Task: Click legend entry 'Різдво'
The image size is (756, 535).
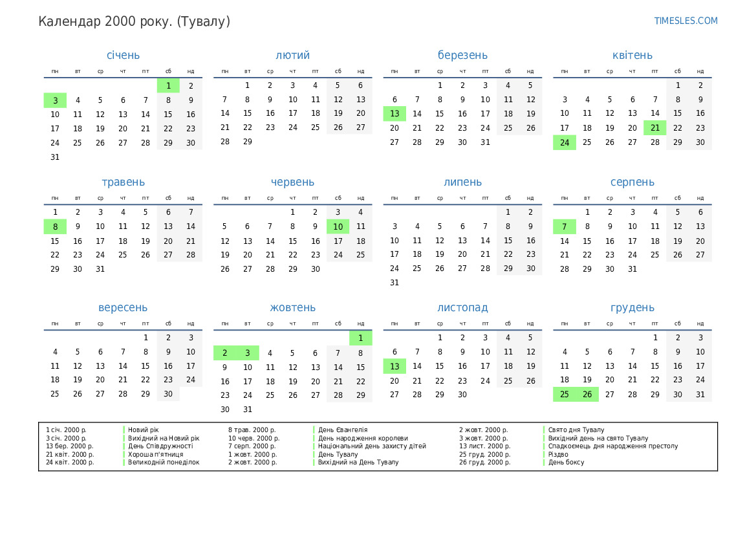Action: coord(558,454)
